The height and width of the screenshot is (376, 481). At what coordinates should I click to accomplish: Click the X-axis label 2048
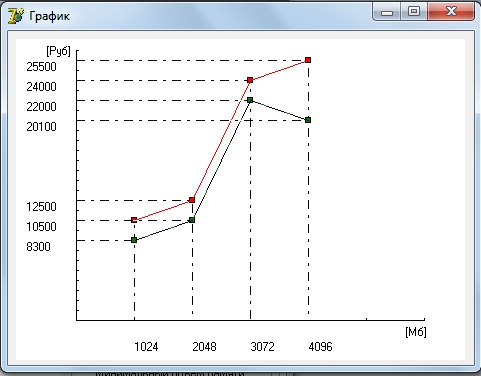pyautogui.click(x=204, y=347)
